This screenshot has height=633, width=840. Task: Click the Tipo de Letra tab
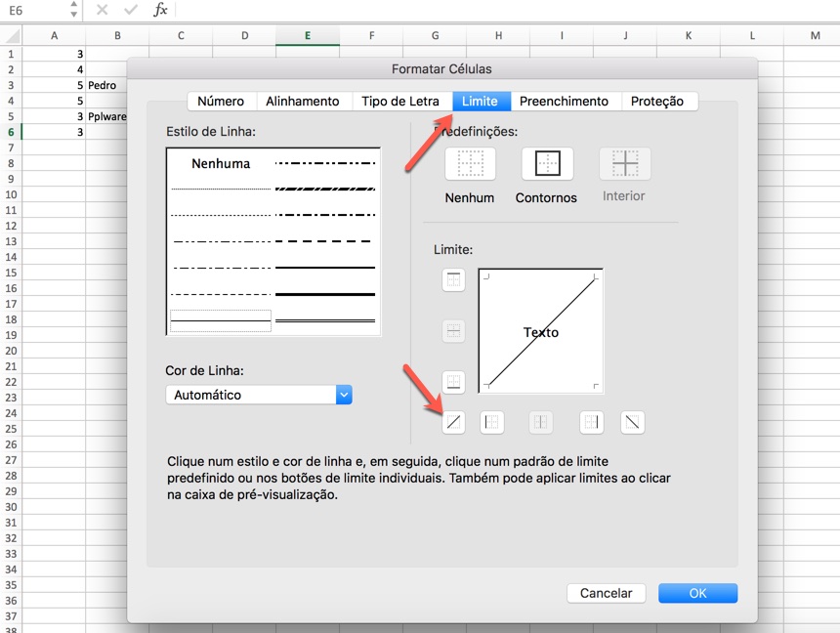click(x=401, y=101)
